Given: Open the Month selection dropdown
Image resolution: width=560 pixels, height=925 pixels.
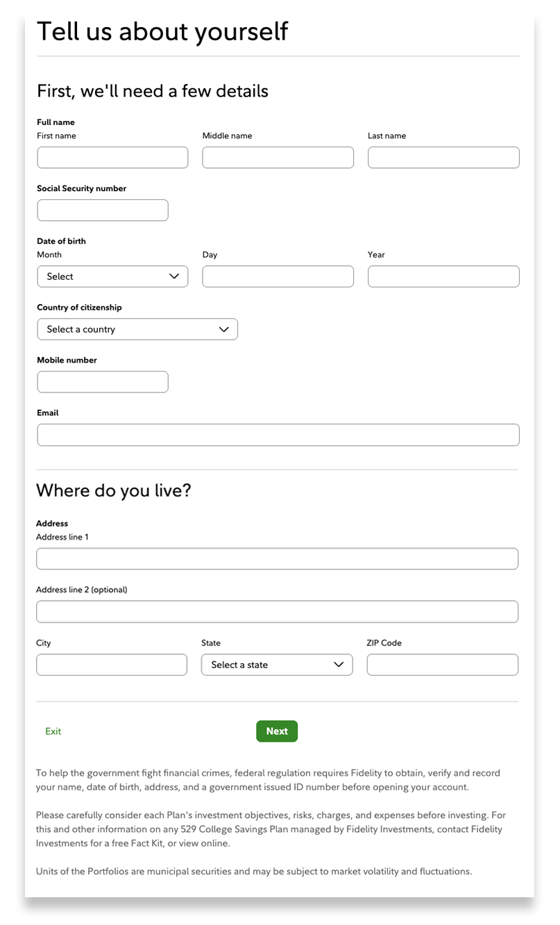Looking at the screenshot, I should click(x=112, y=276).
